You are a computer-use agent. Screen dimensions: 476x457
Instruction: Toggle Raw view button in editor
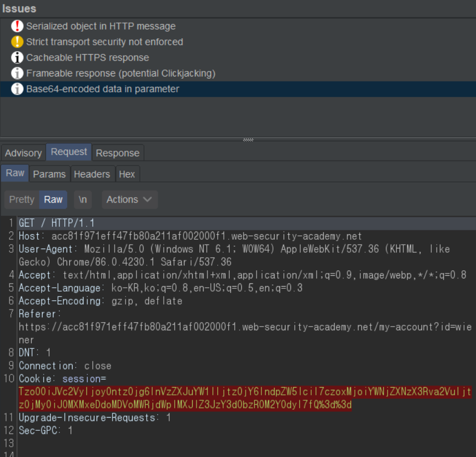click(53, 199)
